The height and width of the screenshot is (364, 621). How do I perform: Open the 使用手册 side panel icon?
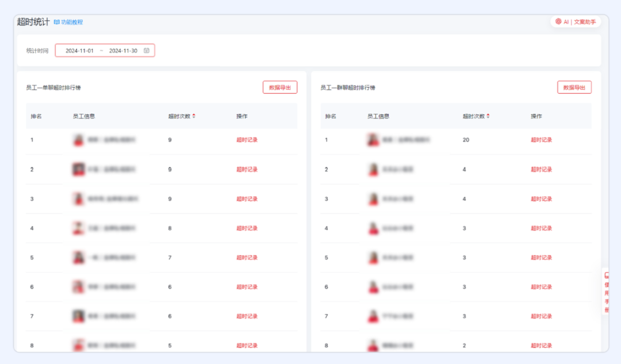click(607, 276)
